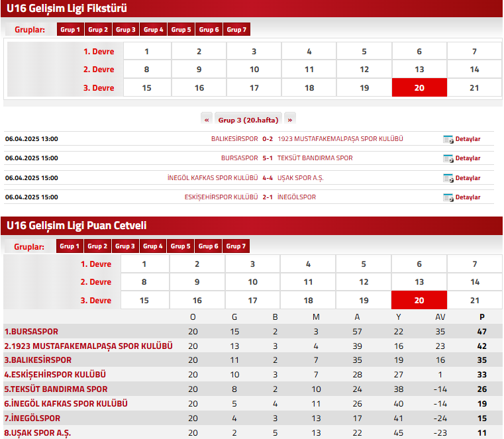Open Grup 3 (20.hafta) pager label

(x=248, y=120)
